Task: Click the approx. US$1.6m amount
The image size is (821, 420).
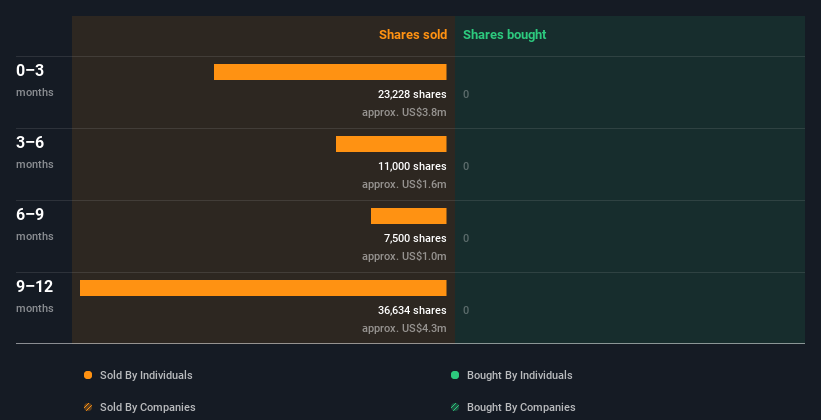Action: click(404, 184)
